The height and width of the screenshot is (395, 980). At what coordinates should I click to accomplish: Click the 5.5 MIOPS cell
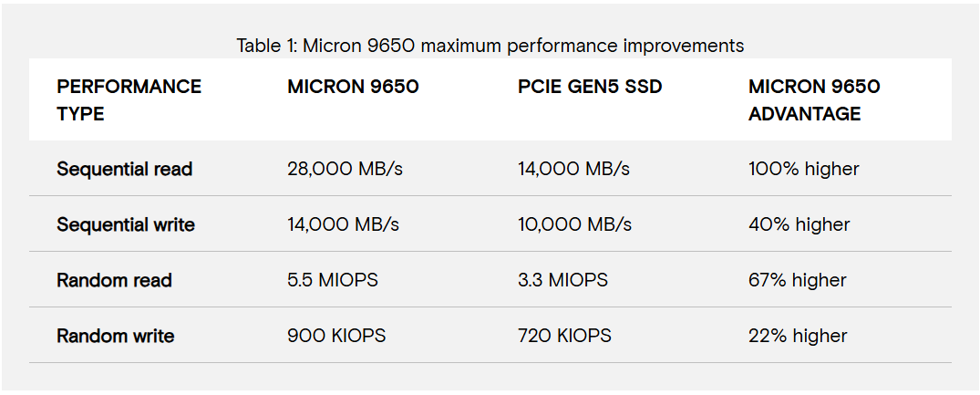click(x=332, y=280)
